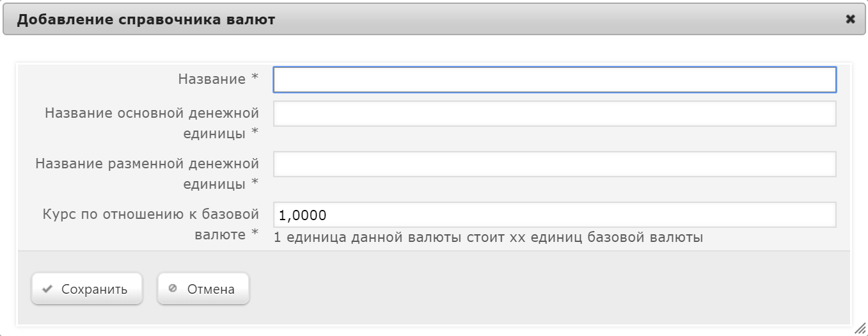Click the Курс по отношению к базовой валюте label
868x336 pixels.
(150, 224)
